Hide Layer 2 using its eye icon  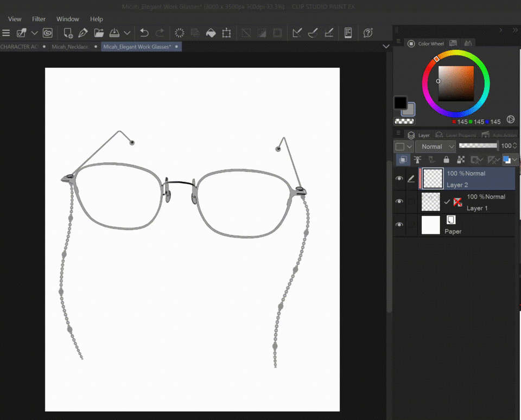pyautogui.click(x=399, y=179)
